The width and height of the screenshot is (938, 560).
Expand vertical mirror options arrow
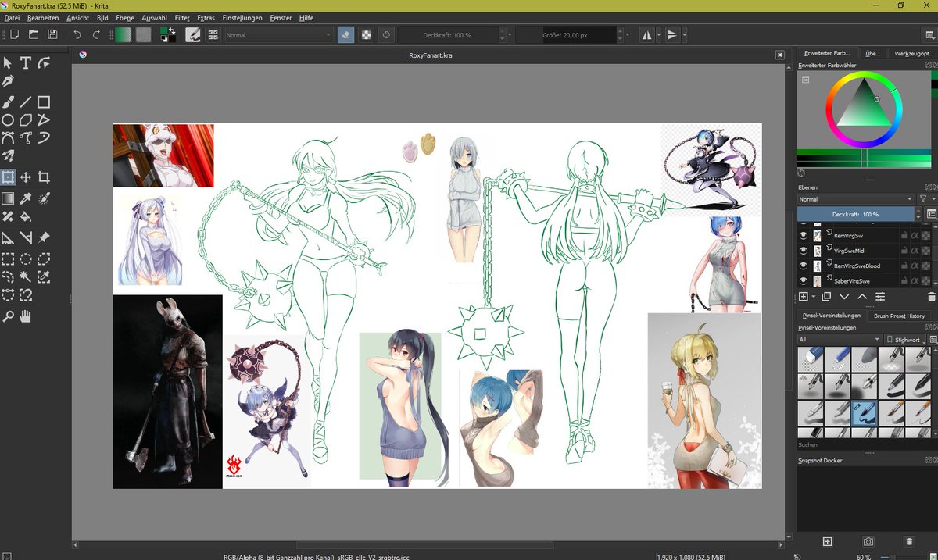pos(684,34)
